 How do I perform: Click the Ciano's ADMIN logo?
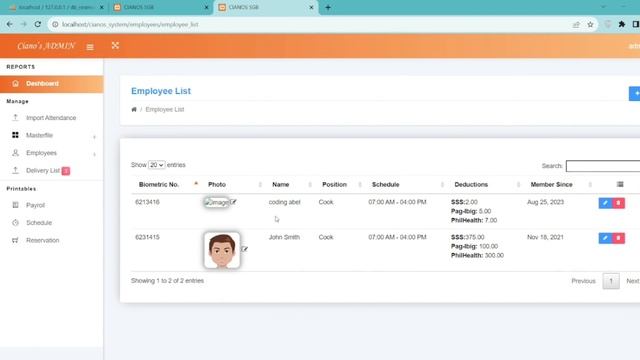tap(46, 46)
